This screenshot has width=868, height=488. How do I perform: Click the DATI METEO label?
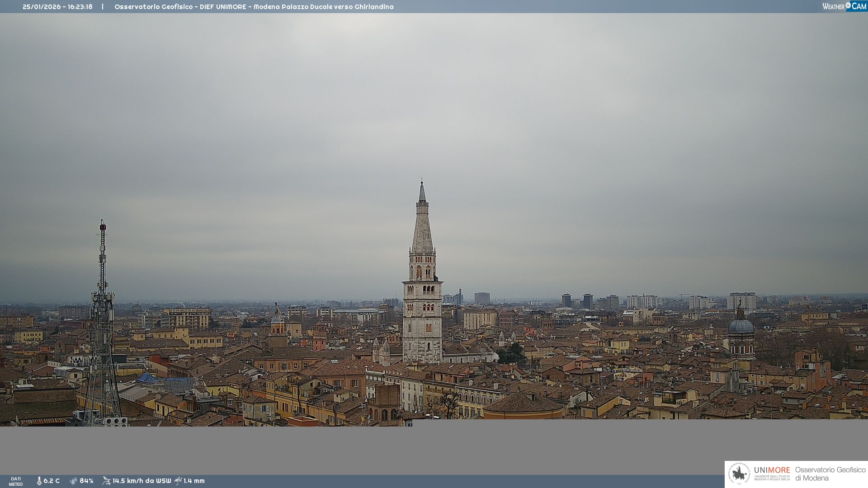[16, 481]
